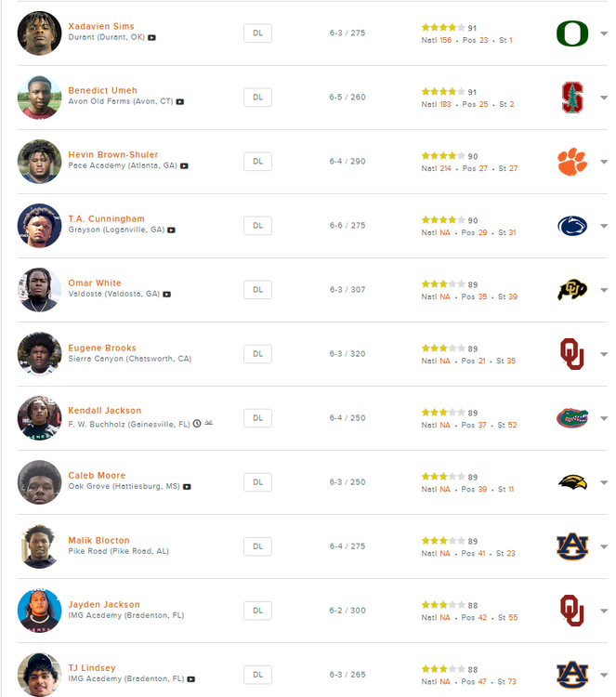Click DL position button for Omar White
Image resolution: width=616 pixels, height=697 pixels.
pyautogui.click(x=257, y=290)
